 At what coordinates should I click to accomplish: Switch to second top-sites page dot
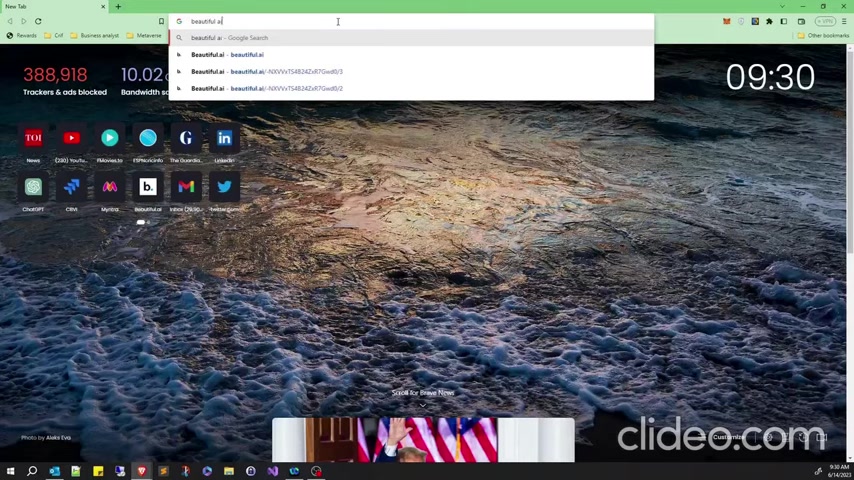(148, 222)
